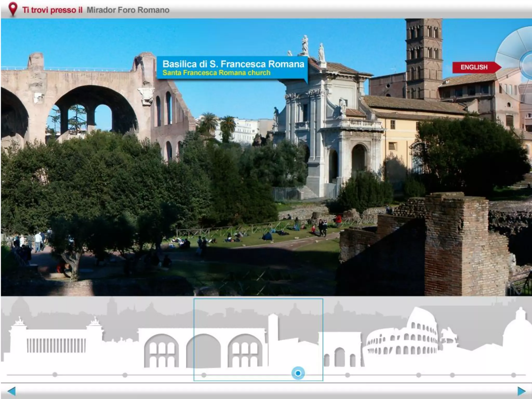The width and height of the screenshot is (532, 399).
Task: Click the timeline dot below the Colosseum
Action: click(x=418, y=375)
